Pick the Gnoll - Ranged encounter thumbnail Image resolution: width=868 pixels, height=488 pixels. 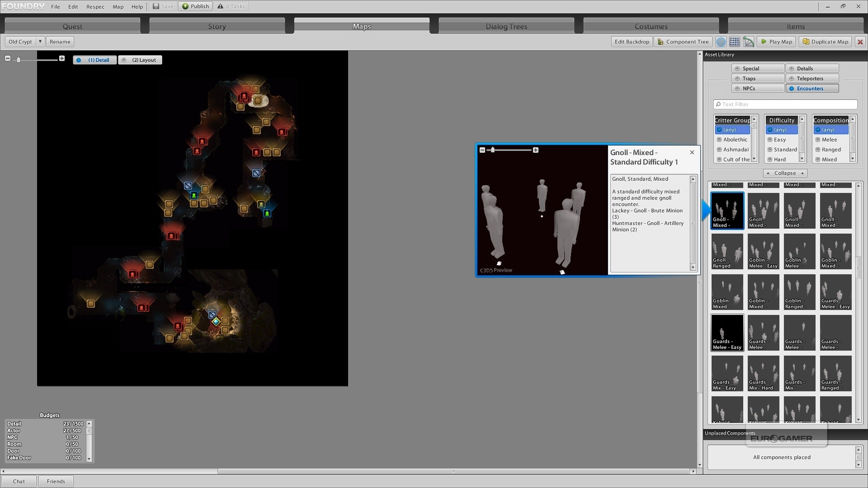[727, 252]
